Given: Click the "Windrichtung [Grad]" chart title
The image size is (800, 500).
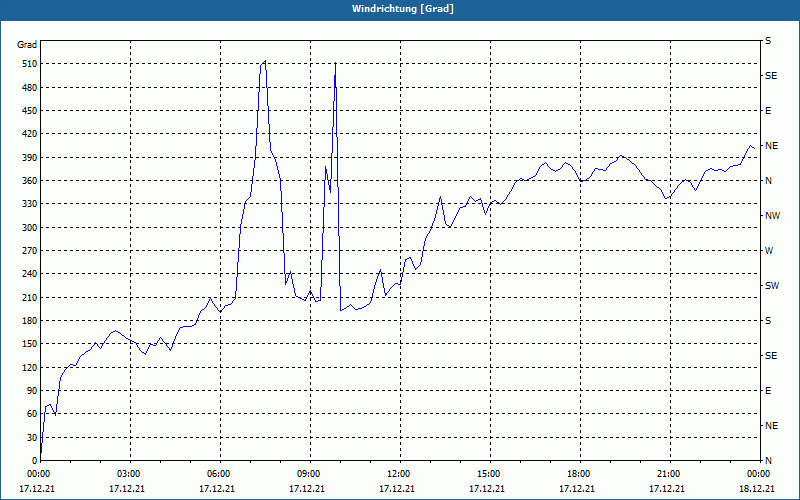Looking at the screenshot, I should 403,9.
